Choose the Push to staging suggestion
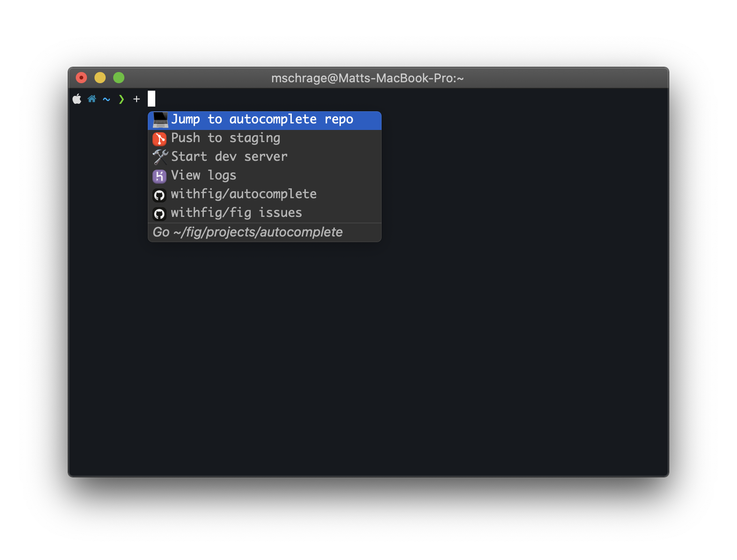 pos(265,139)
